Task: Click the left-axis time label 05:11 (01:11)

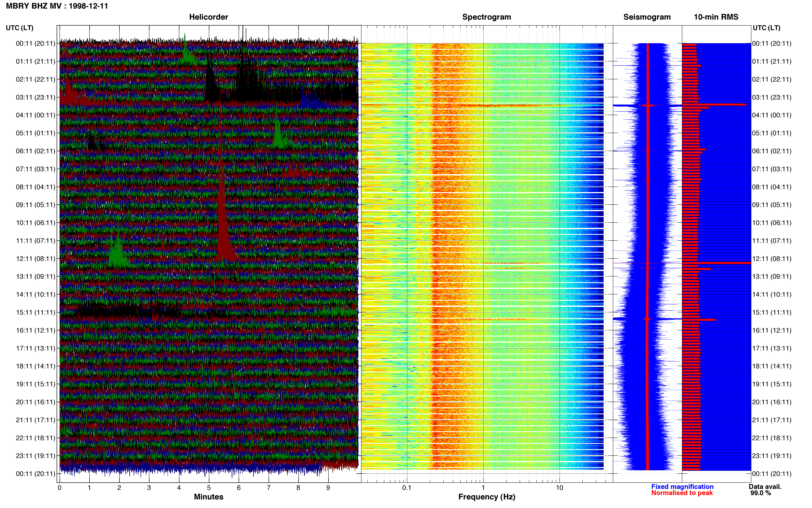Action: click(x=35, y=133)
